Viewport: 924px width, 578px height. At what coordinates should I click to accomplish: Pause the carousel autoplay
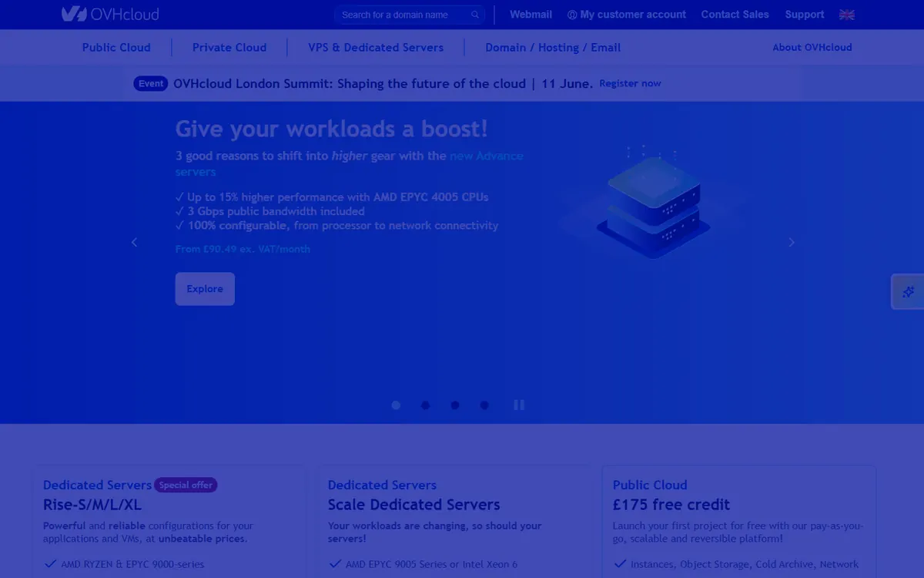(519, 405)
